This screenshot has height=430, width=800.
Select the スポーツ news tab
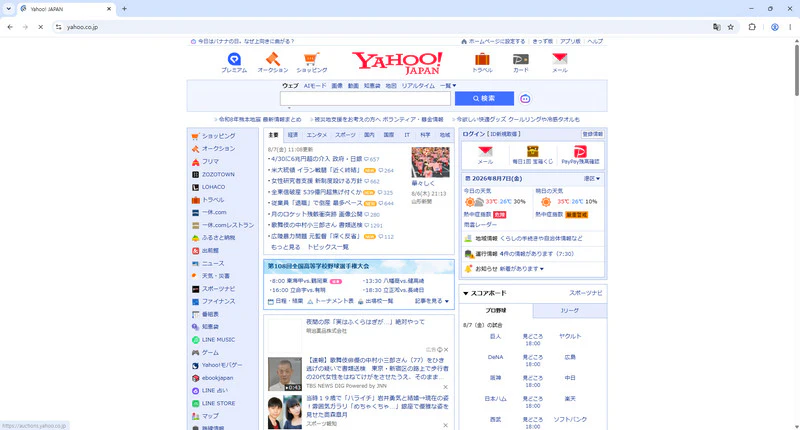(345, 135)
